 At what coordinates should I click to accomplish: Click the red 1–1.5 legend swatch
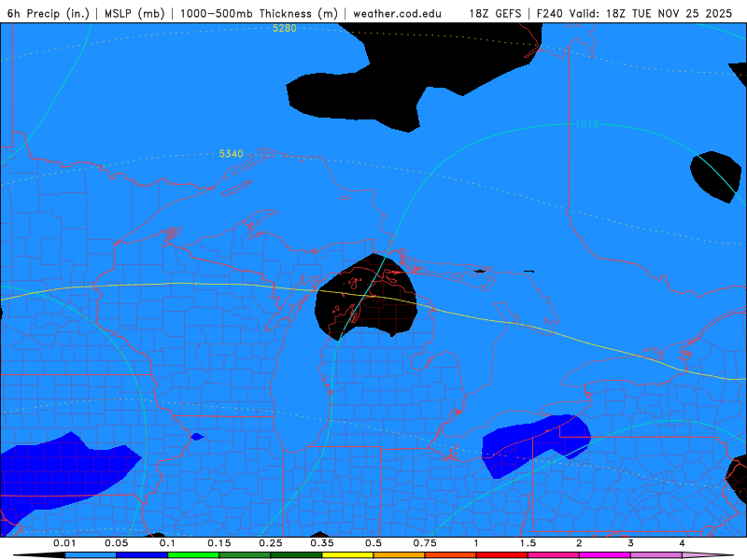point(502,555)
